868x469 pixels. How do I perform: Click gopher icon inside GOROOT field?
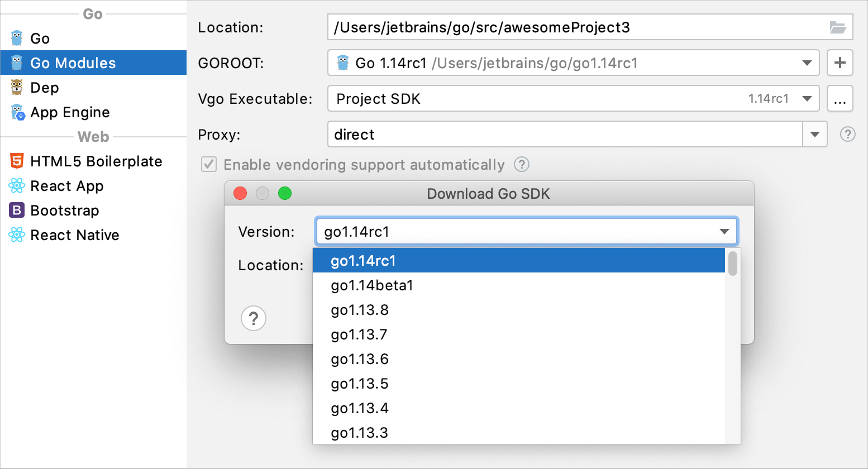click(343, 63)
